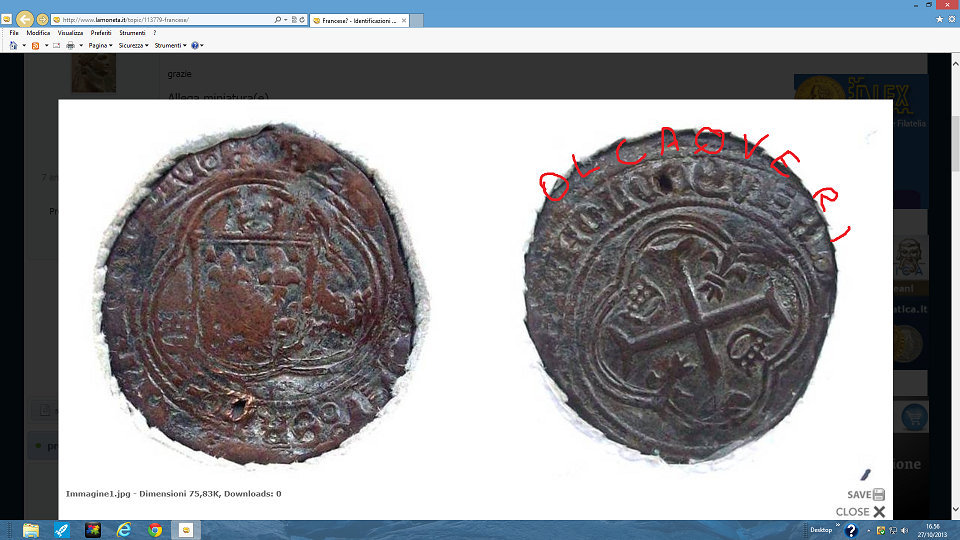Open a new tab
960x540 pixels.
(x=416, y=20)
